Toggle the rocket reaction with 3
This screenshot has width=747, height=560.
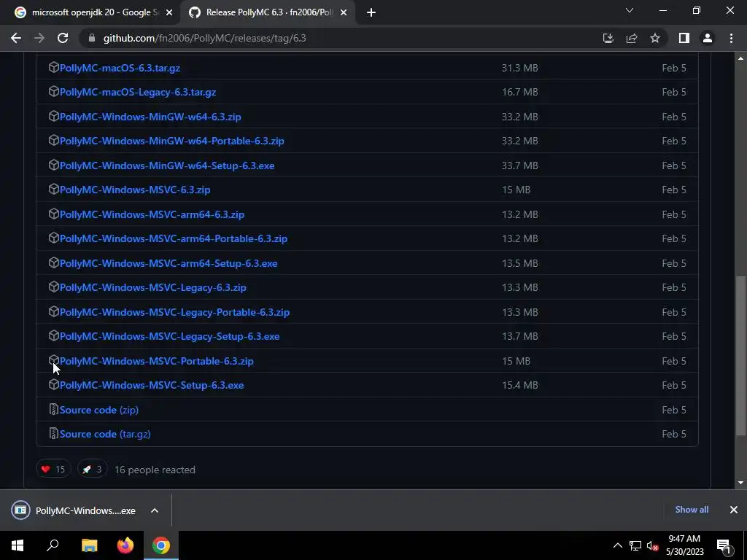pos(93,469)
